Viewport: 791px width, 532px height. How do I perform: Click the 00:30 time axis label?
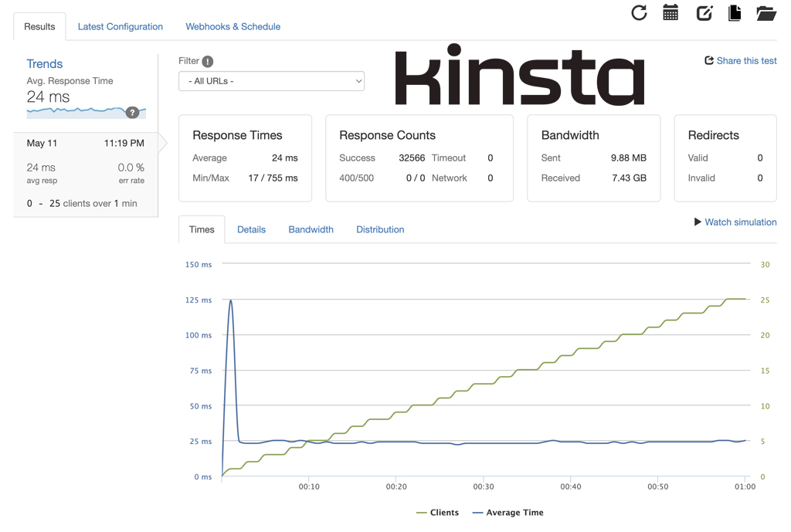click(484, 486)
